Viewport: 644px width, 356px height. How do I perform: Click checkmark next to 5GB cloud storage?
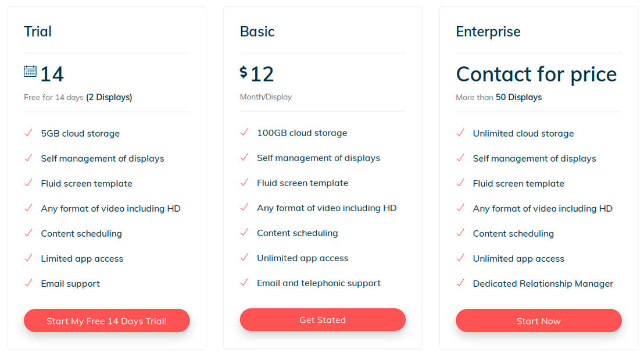pyautogui.click(x=28, y=133)
